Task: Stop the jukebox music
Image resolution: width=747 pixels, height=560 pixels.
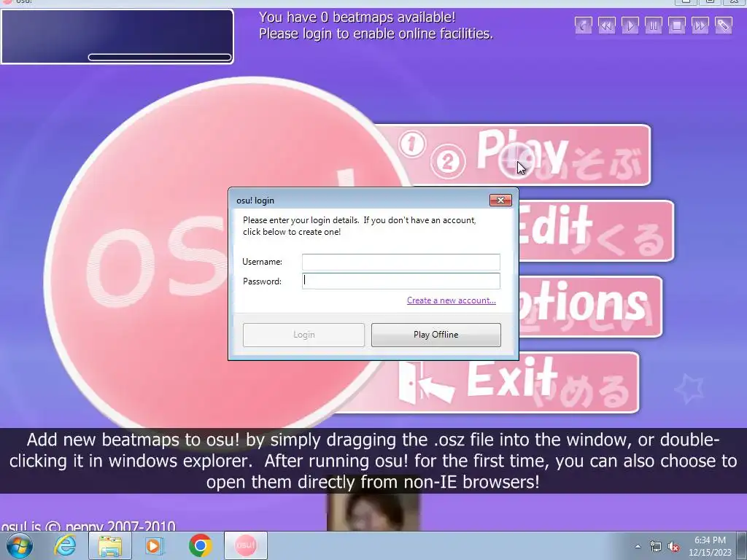Action: [676, 25]
